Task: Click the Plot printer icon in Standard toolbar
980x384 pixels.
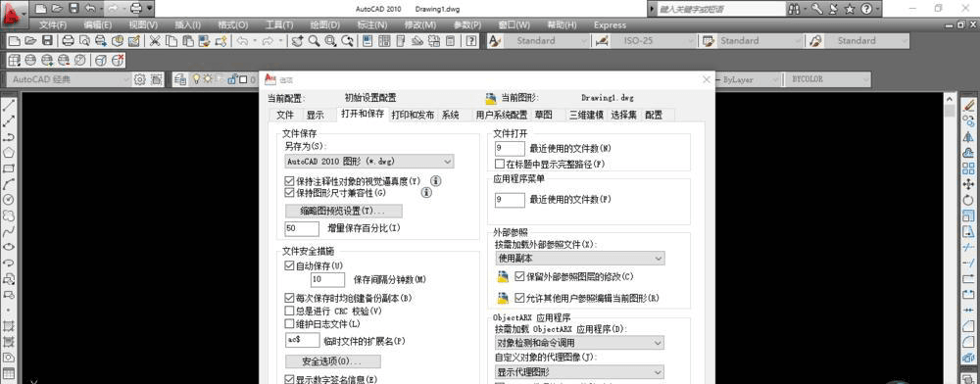Action: click(x=69, y=40)
